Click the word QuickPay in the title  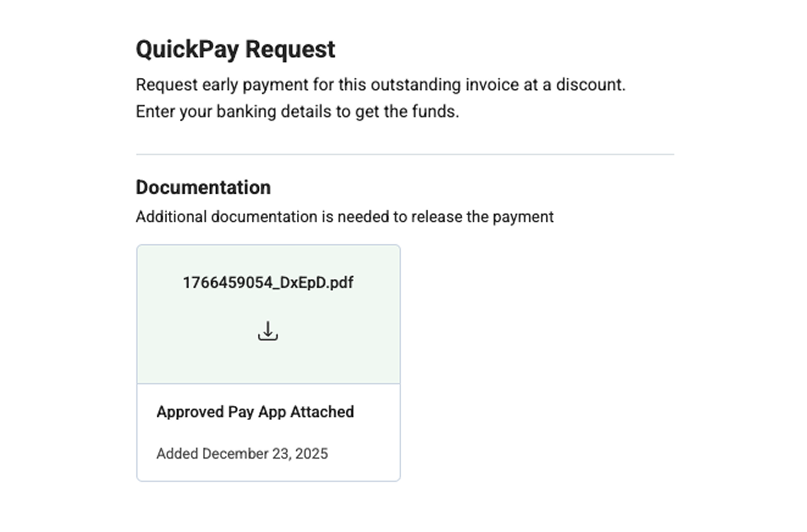(187, 50)
